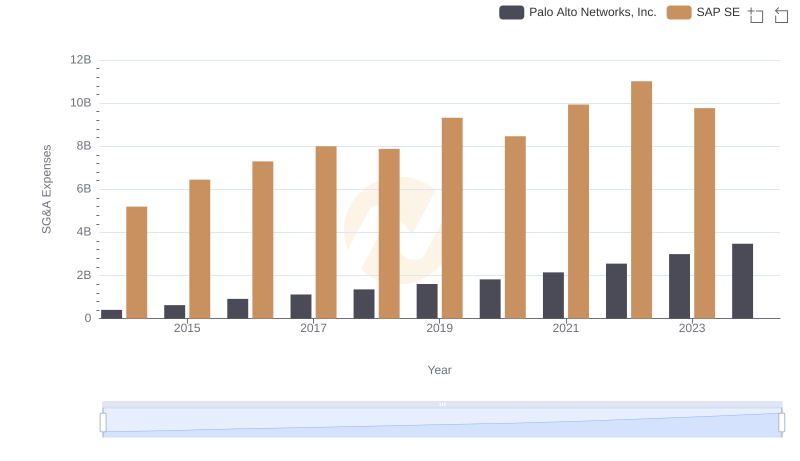Click Palo Alto Networks bar for 2014

click(x=112, y=314)
